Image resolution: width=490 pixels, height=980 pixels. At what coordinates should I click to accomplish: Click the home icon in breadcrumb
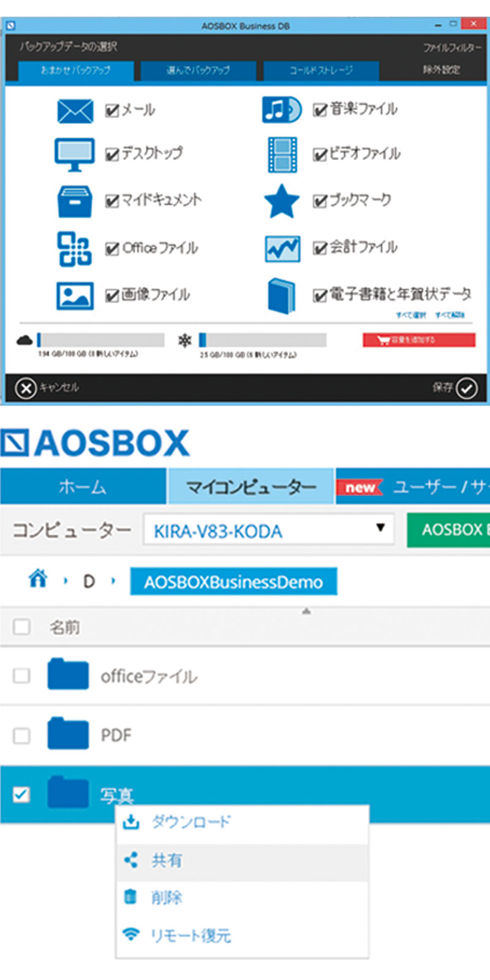pos(38,578)
